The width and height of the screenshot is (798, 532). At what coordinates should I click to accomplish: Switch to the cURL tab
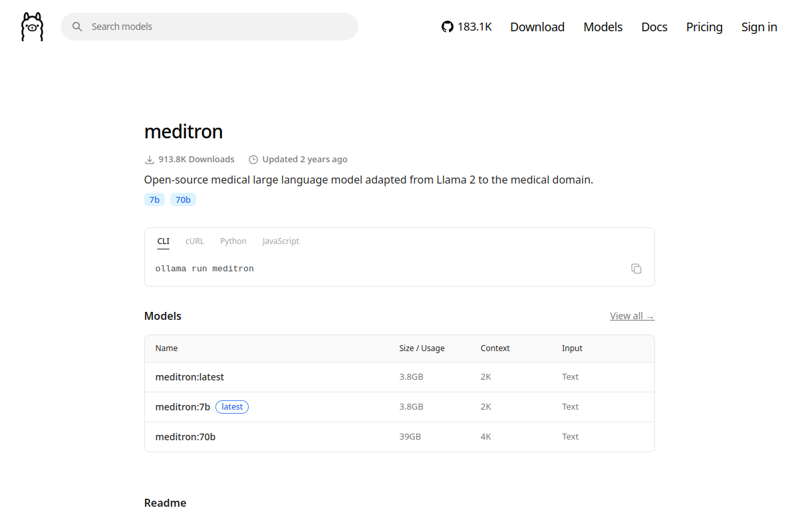pos(195,241)
